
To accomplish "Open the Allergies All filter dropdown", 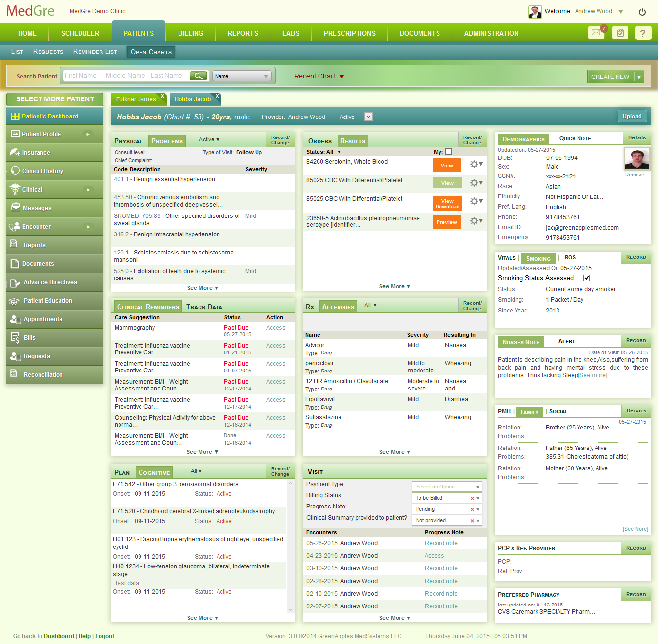I will [370, 305].
